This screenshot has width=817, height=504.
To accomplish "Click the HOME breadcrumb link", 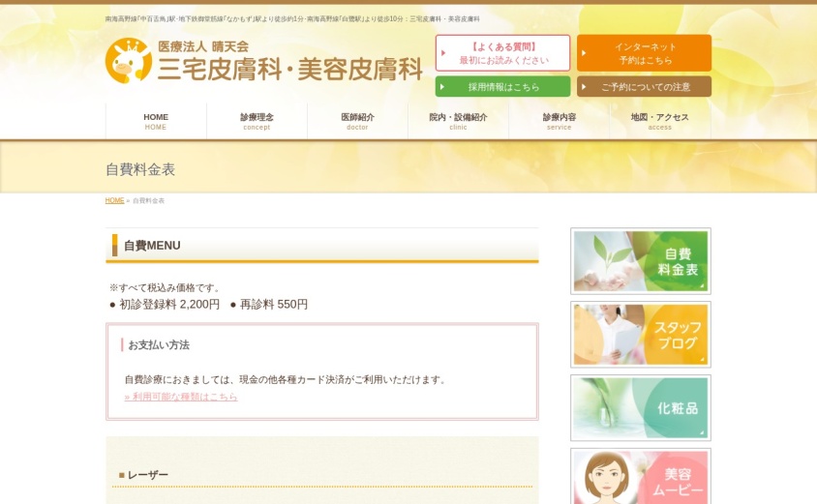I will 114,200.
